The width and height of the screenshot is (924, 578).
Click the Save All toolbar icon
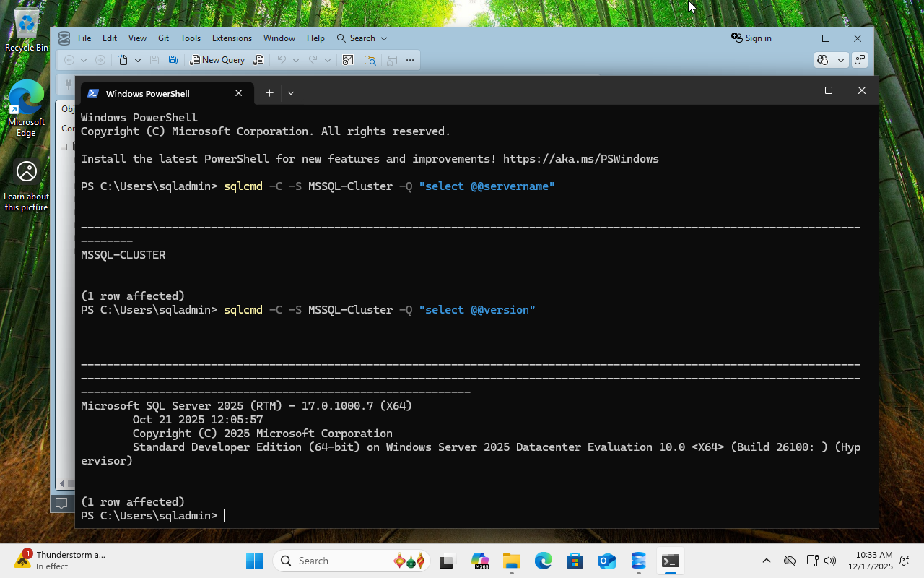173,60
